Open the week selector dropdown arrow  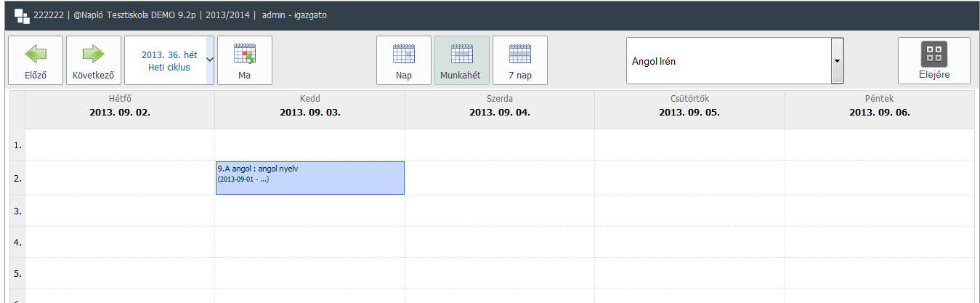(210, 60)
